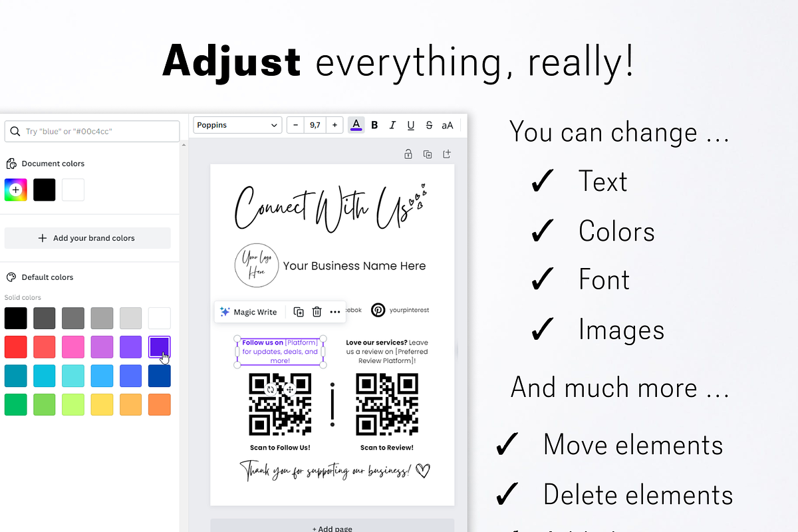Choose yellow default color swatch
This screenshot has height=532, width=798.
click(x=102, y=404)
